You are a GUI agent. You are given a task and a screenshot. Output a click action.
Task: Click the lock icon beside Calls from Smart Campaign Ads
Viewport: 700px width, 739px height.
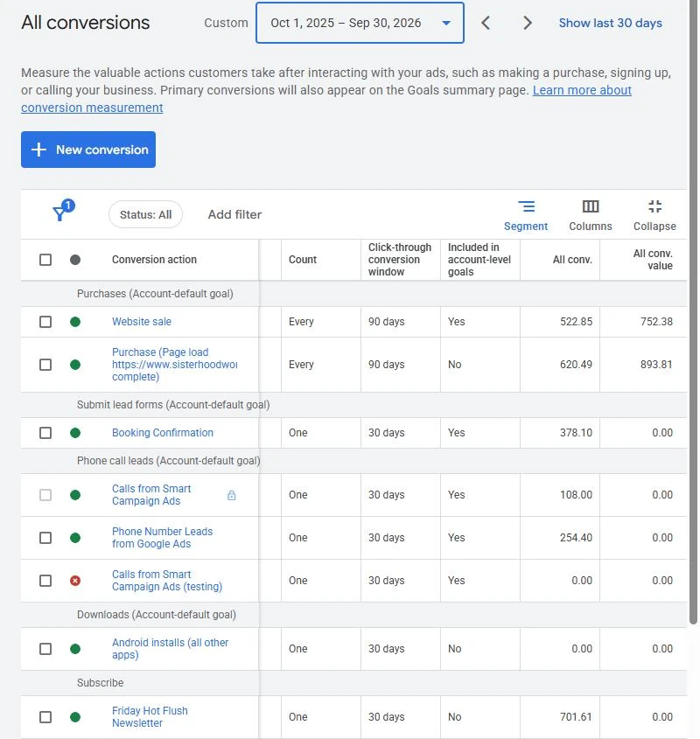tap(232, 495)
